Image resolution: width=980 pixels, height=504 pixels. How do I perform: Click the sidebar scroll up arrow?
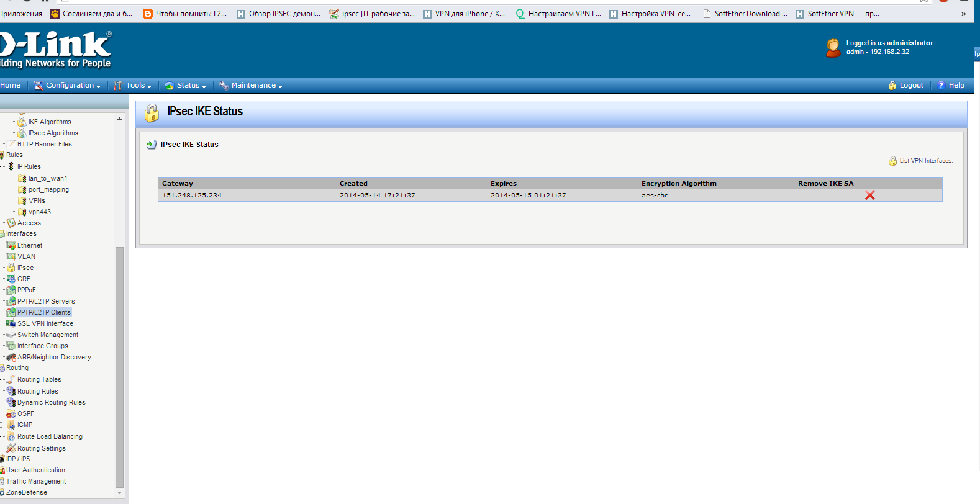(120, 119)
